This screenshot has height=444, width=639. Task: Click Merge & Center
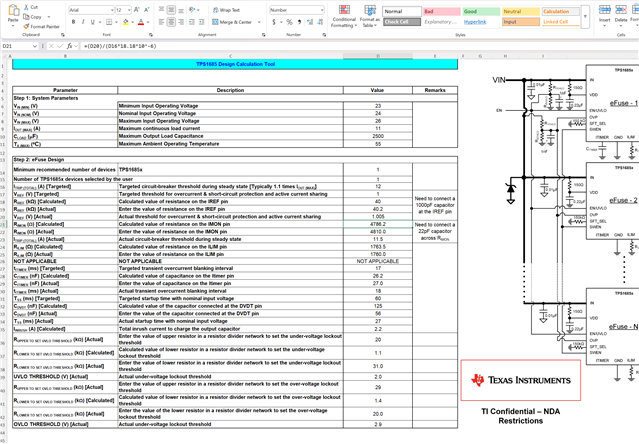232,22
